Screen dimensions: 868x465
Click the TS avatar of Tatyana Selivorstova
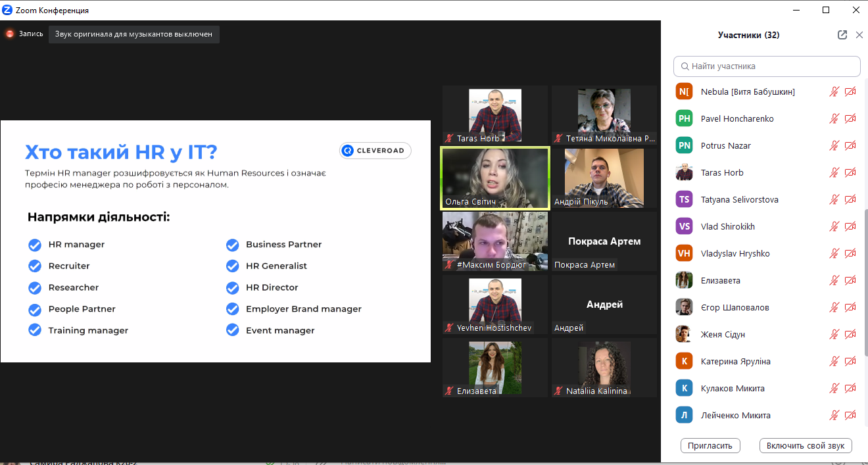pyautogui.click(x=685, y=199)
